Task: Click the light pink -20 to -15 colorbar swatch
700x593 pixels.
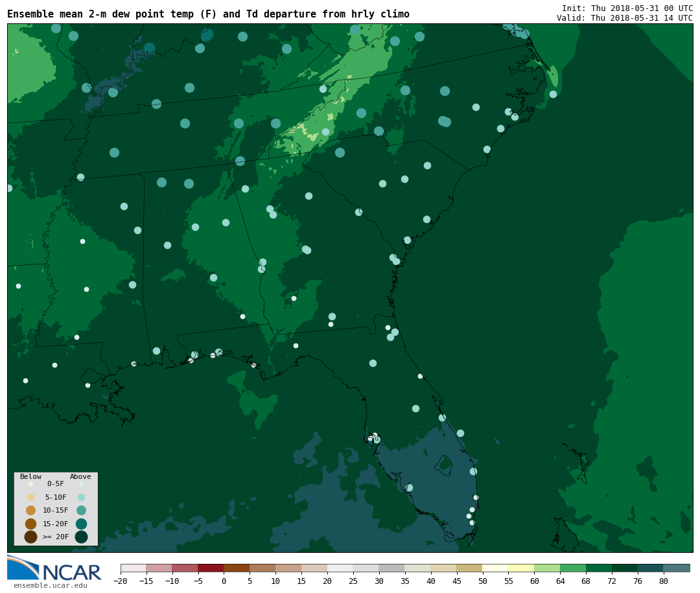Action: tap(134, 568)
